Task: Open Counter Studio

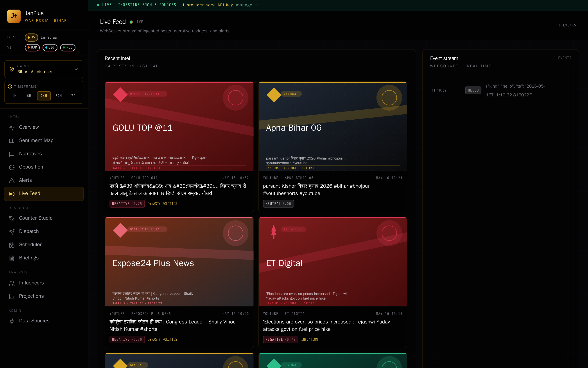Action: (44, 218)
